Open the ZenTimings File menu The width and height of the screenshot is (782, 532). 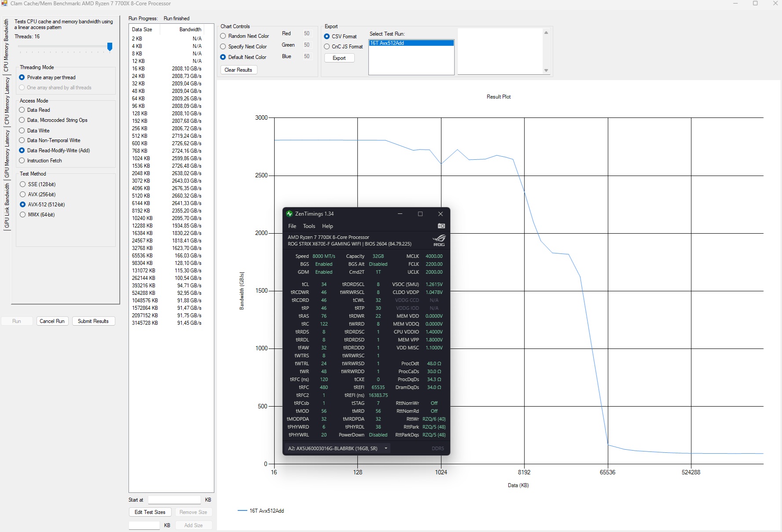pos(292,226)
